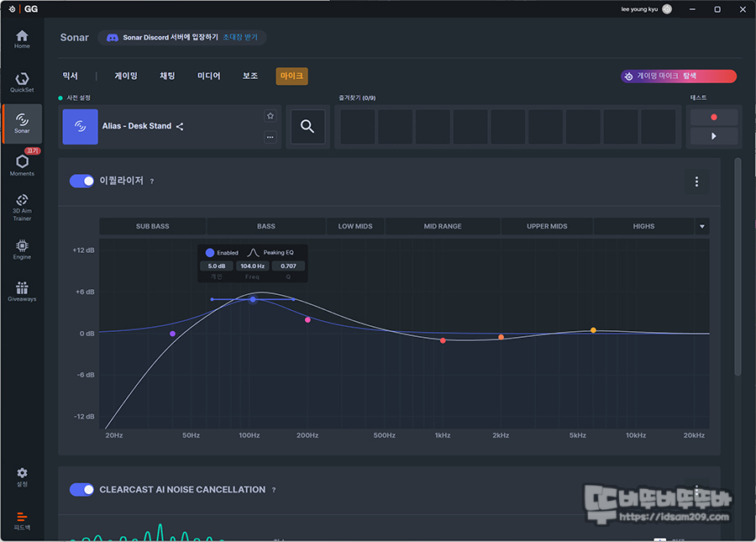Switch to the 보조 tab
This screenshot has height=542, width=756.
[250, 76]
